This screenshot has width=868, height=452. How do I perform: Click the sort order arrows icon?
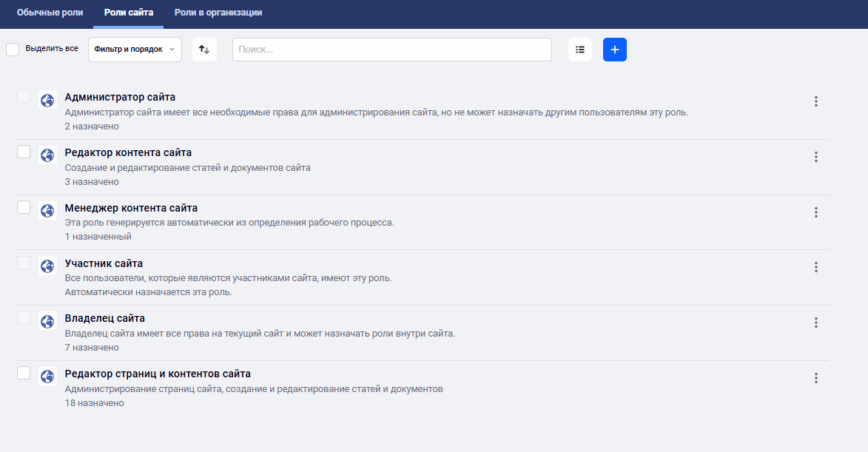[204, 50]
